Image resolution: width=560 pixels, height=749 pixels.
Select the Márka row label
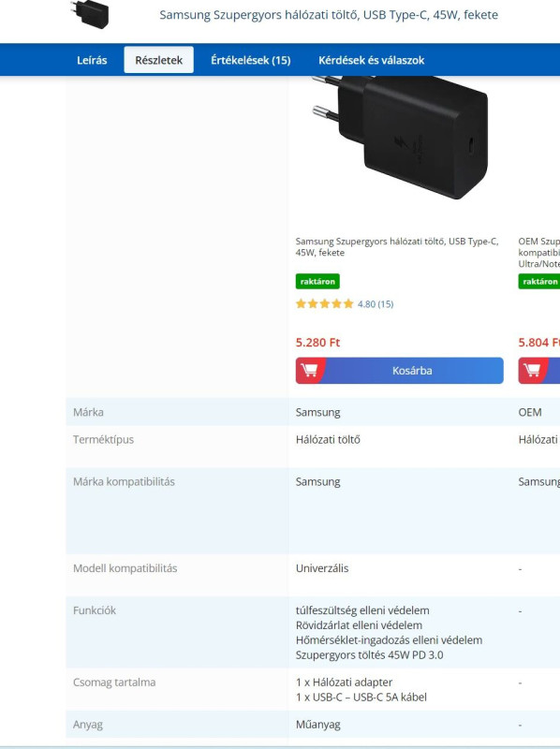point(88,412)
